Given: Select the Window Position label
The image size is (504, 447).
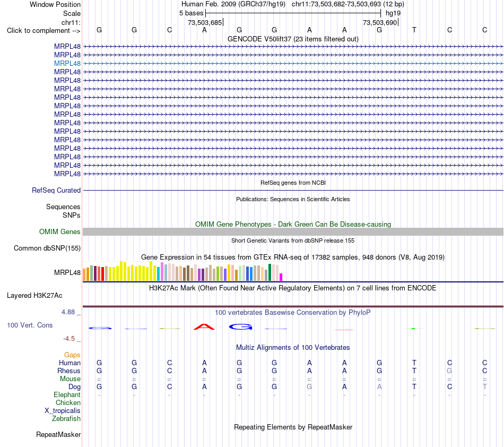Looking at the screenshot, I should (x=55, y=4).
